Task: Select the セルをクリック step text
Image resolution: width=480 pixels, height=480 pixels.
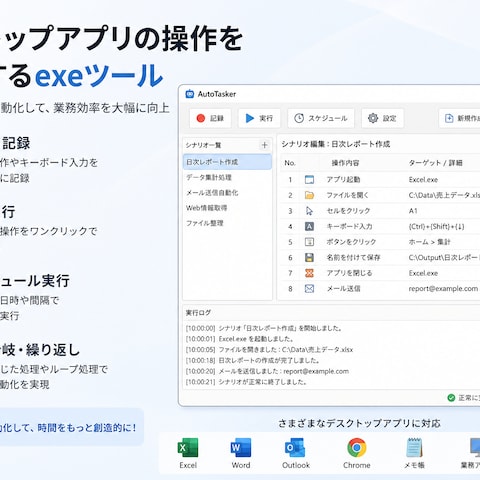Action: [348, 211]
